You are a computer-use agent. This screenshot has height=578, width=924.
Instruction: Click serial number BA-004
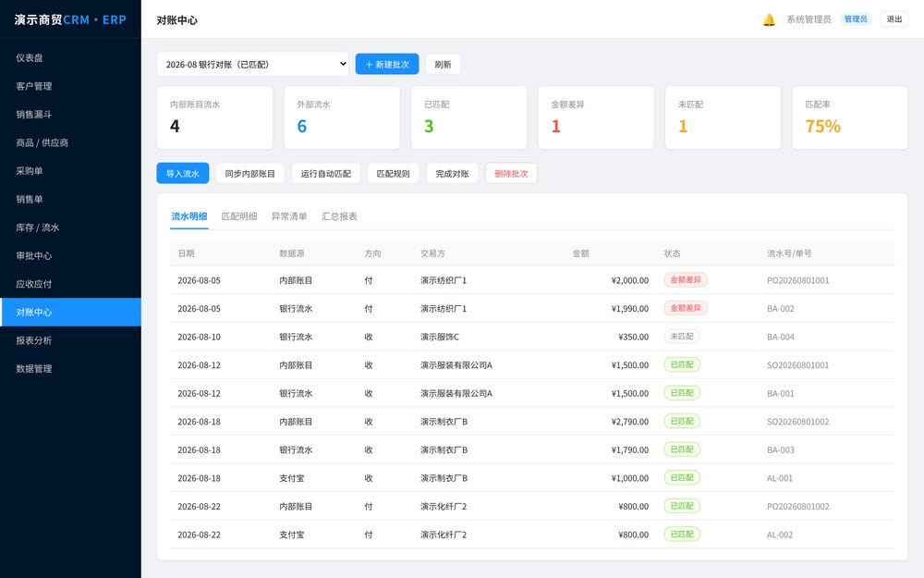[x=781, y=338]
